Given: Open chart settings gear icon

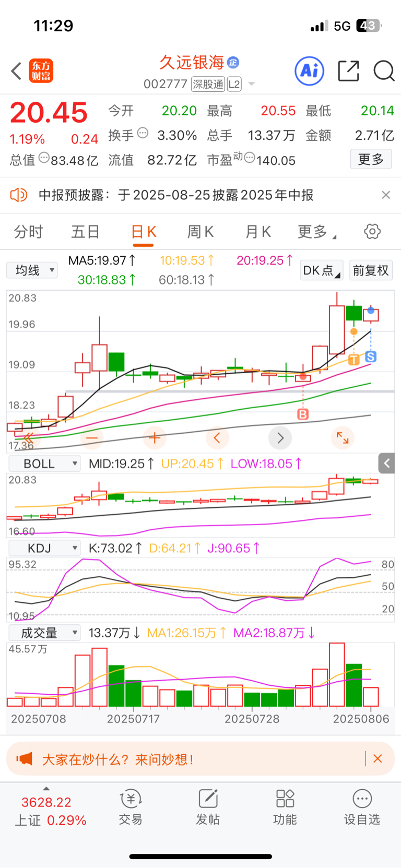Looking at the screenshot, I should [x=372, y=231].
